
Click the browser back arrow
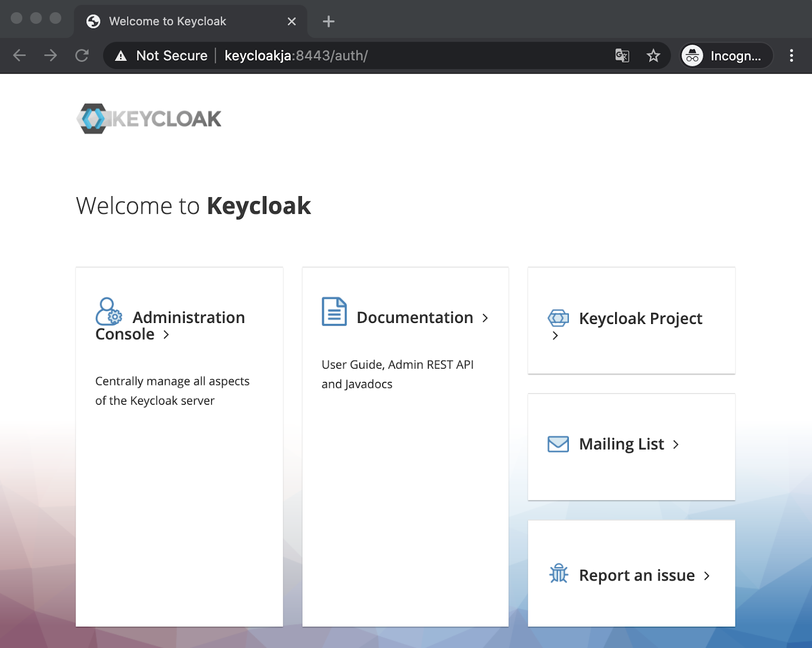19,55
